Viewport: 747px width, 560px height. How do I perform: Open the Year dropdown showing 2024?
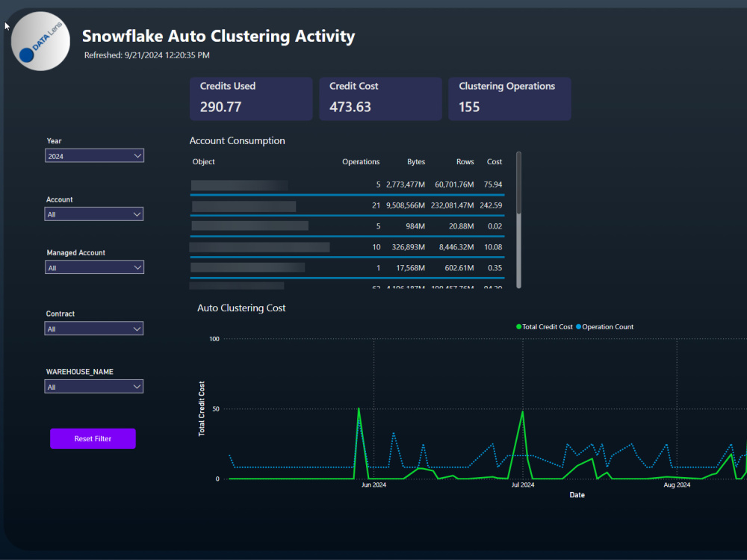pos(94,156)
